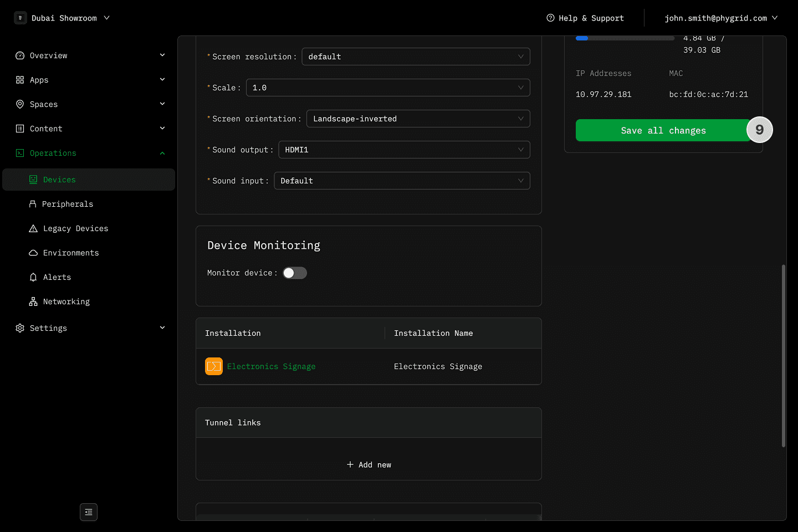
Task: Click the Dubai Showroom tenant logo icon
Action: coord(21,18)
